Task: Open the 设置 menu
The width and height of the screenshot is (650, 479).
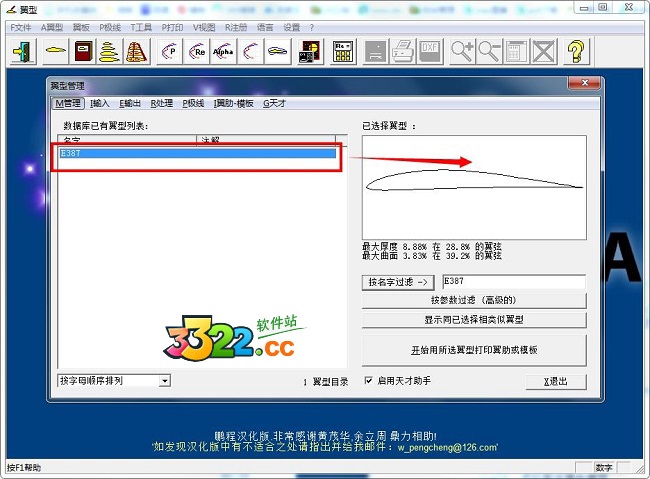Action: point(291,27)
